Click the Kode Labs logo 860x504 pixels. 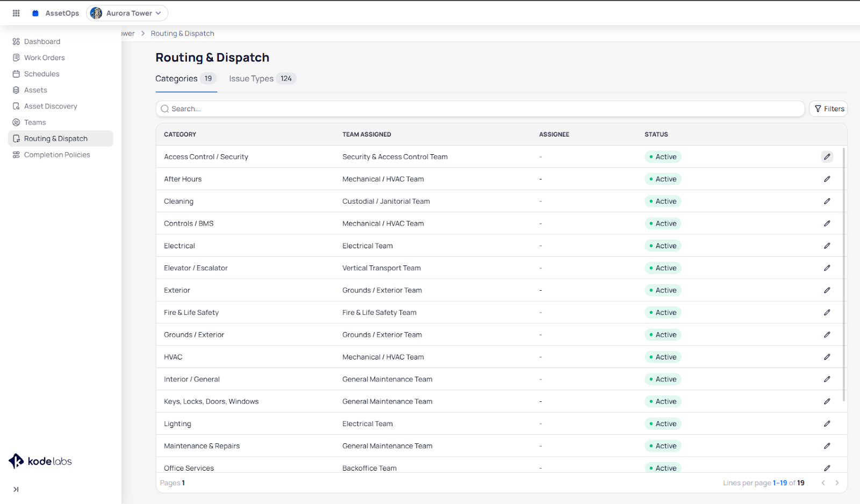pos(40,461)
